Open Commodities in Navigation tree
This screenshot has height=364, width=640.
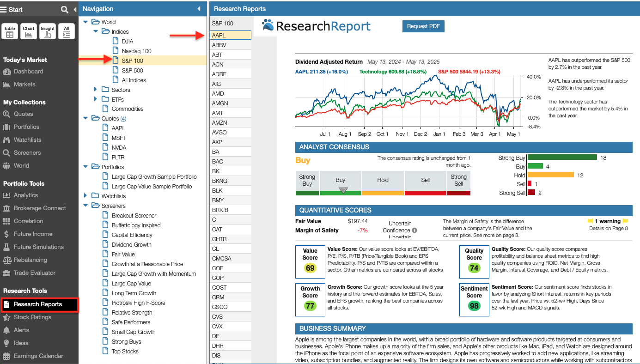tap(128, 109)
